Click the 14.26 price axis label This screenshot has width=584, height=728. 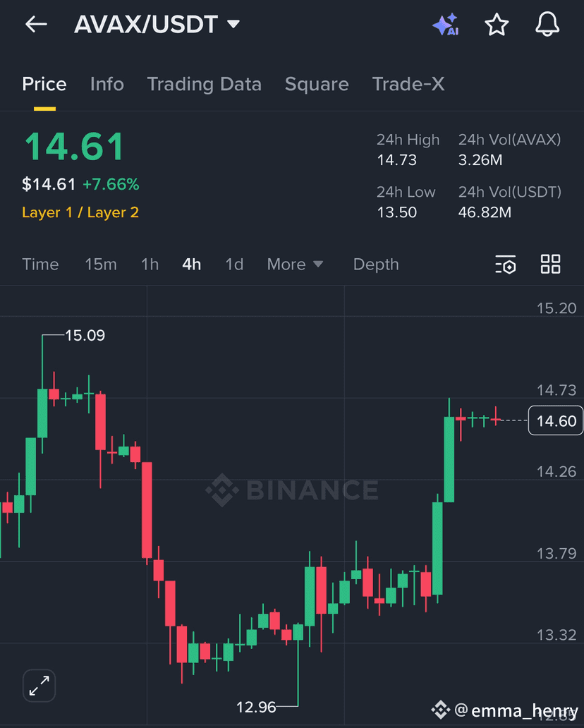556,471
